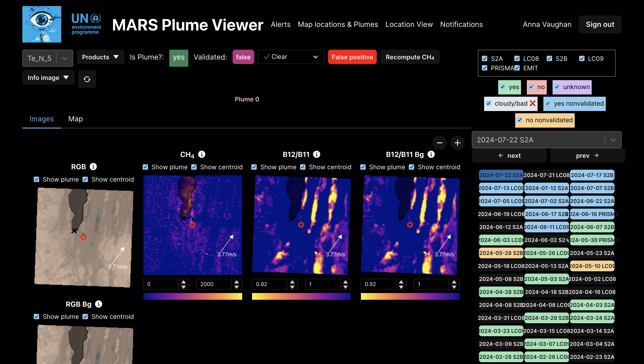
Task: Click the refresh icon button
Action: (87, 79)
